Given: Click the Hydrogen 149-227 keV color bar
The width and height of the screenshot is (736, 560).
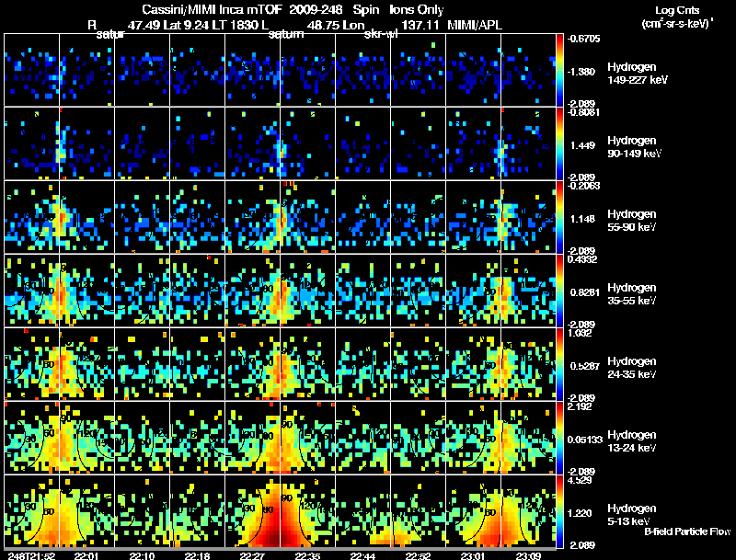Looking at the screenshot, I should [x=559, y=70].
